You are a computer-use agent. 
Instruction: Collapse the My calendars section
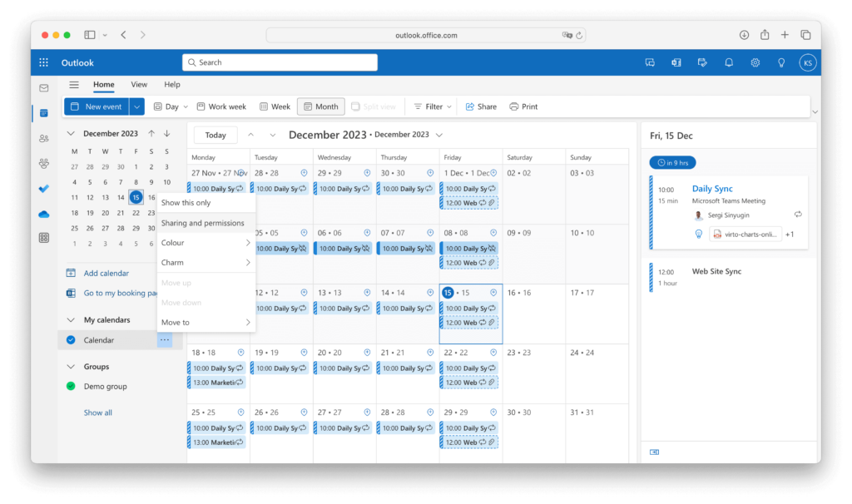click(70, 320)
